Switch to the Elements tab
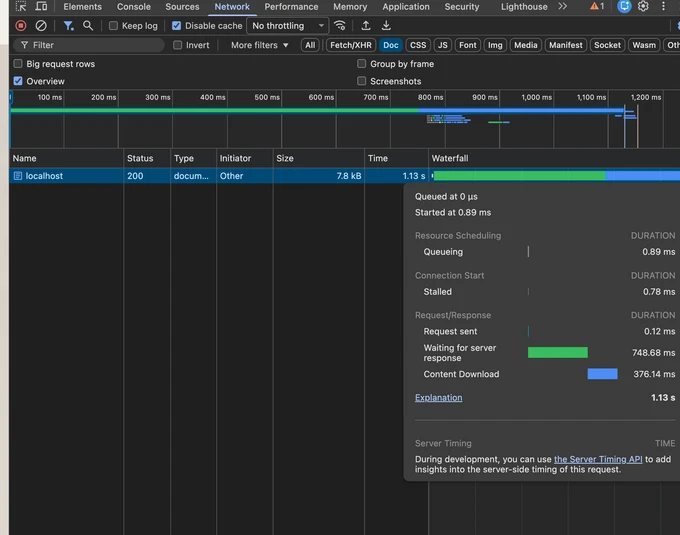 pos(82,7)
